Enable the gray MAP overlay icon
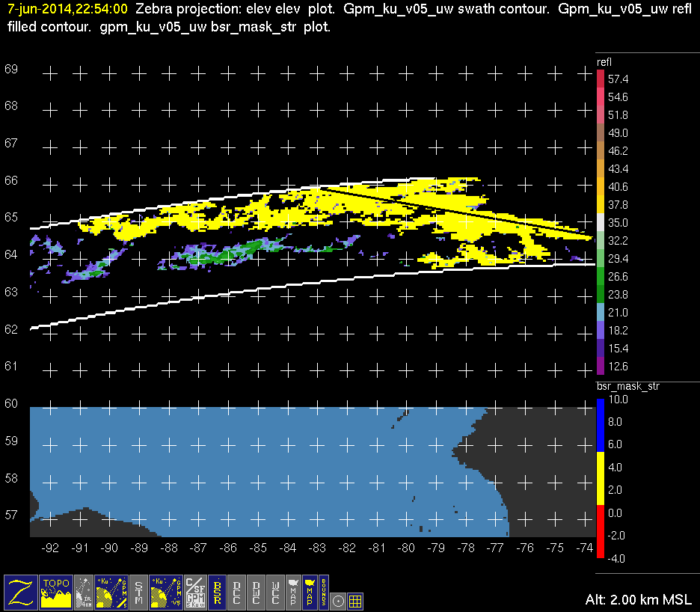700x612 pixels. tap(292, 592)
